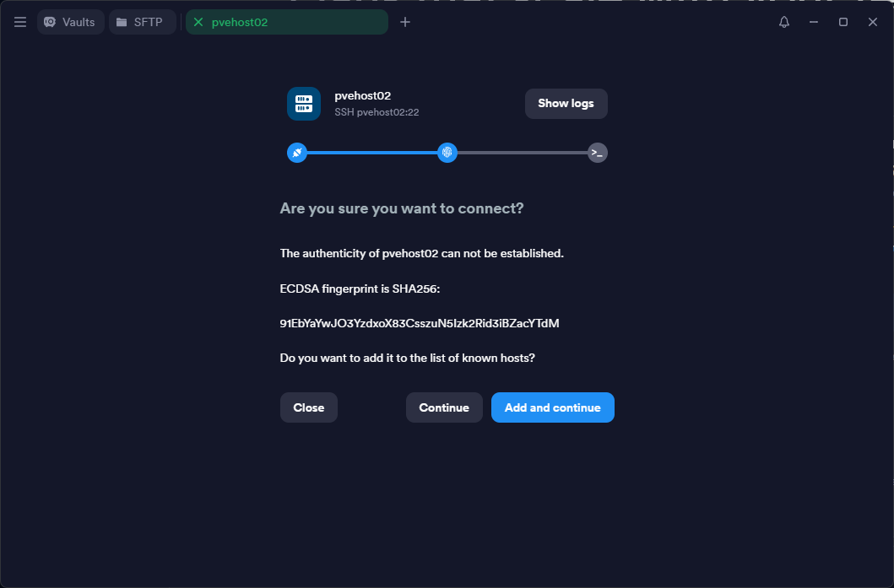Viewport: 894px width, 588px height.
Task: Click the SHA256 fingerprint string 91EbYaYw...
Action: pyautogui.click(x=420, y=324)
